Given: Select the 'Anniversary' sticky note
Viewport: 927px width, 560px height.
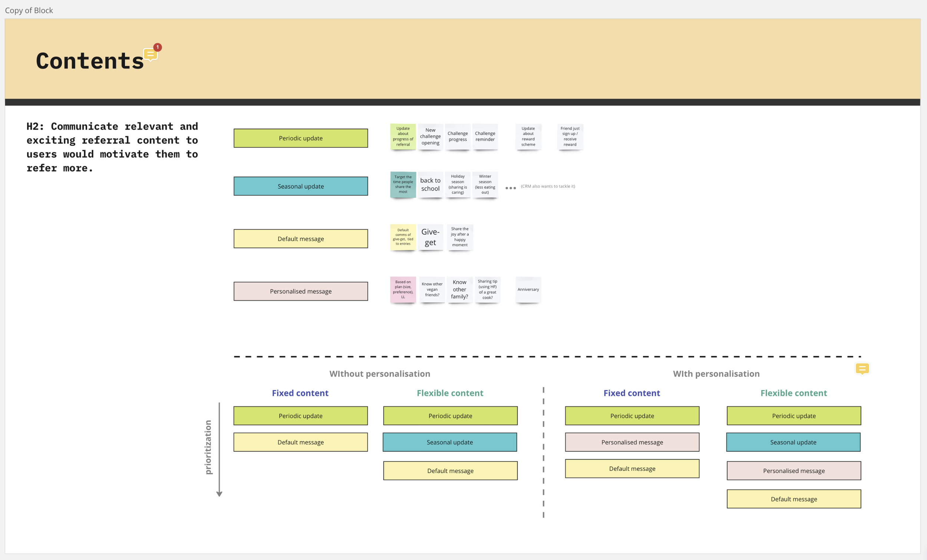Looking at the screenshot, I should click(528, 289).
